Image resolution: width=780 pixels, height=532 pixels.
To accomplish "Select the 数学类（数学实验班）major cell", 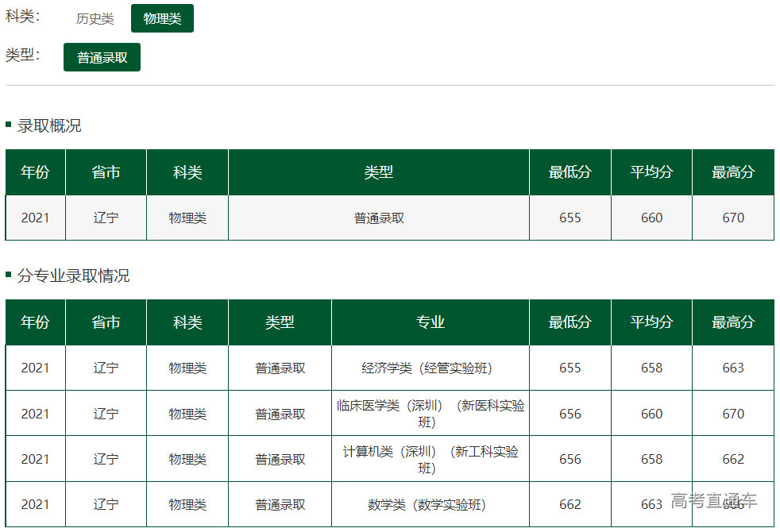I will coord(430,505).
